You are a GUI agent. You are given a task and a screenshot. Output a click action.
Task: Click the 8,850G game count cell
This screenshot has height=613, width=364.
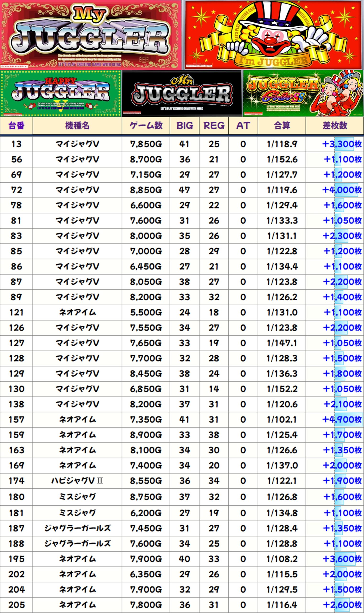pyautogui.click(x=146, y=190)
